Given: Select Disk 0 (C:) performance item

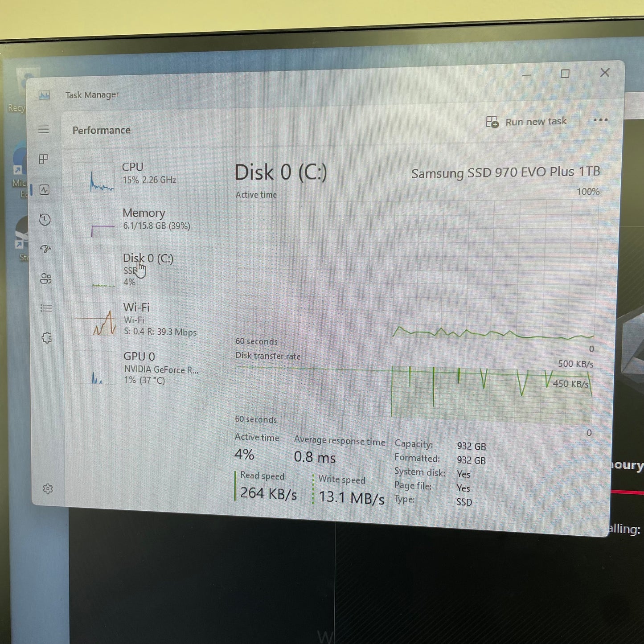Looking at the screenshot, I should click(142, 270).
